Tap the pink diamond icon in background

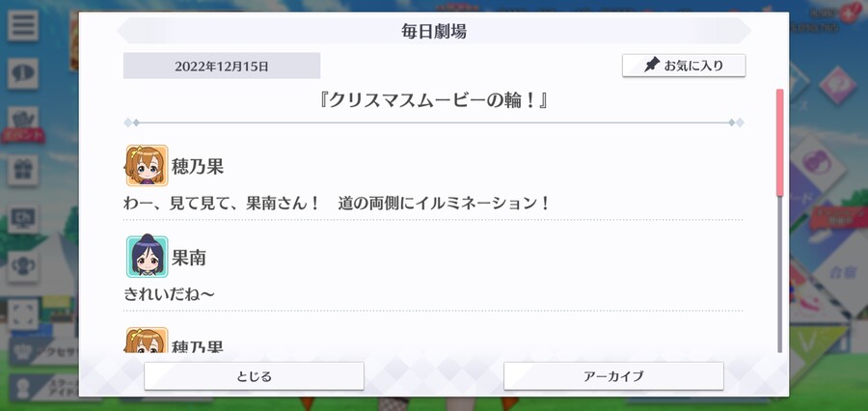[x=838, y=85]
